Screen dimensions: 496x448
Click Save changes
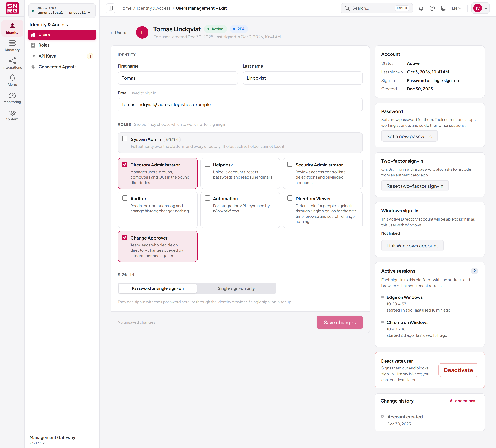click(340, 322)
